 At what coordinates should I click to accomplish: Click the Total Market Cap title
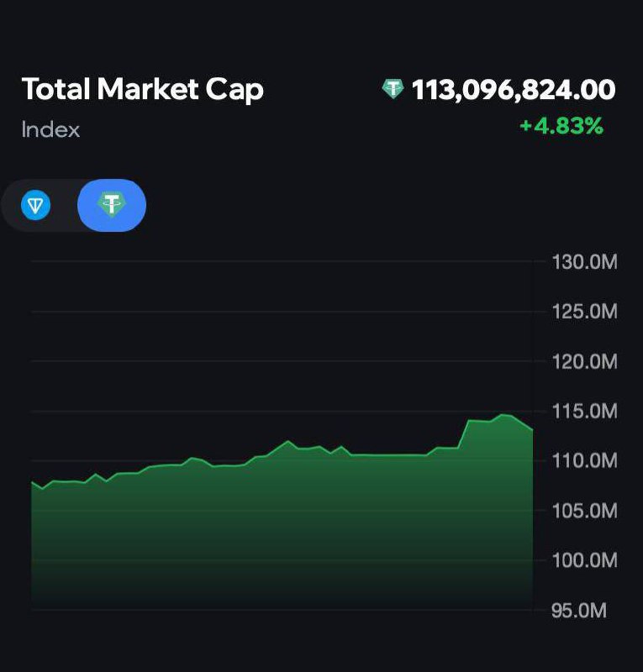[142, 89]
